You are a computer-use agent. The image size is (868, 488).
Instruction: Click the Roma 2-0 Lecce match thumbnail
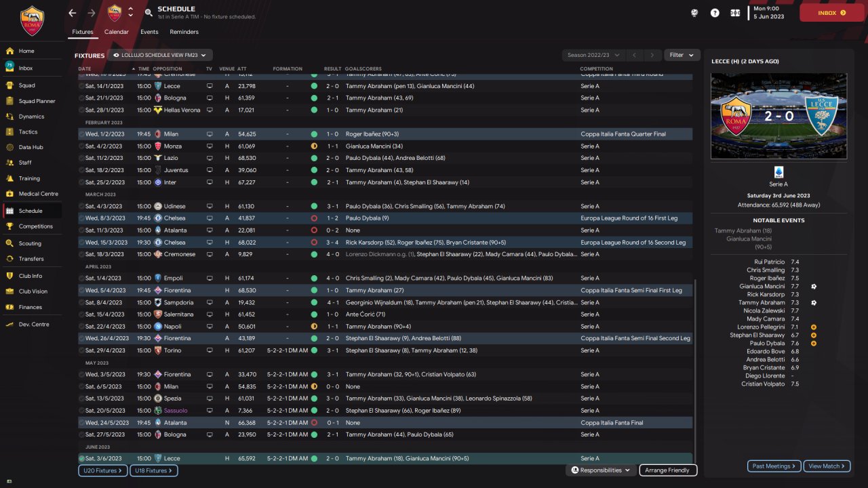[778, 116]
